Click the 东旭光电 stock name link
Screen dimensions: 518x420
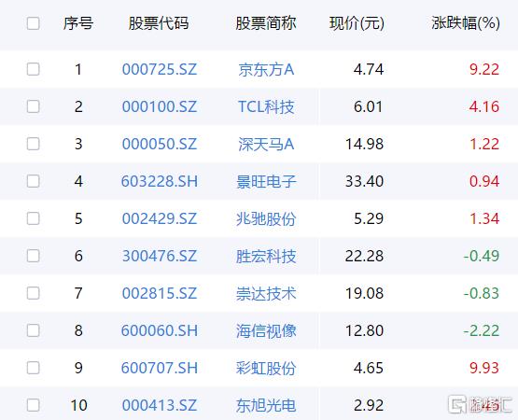pos(266,405)
